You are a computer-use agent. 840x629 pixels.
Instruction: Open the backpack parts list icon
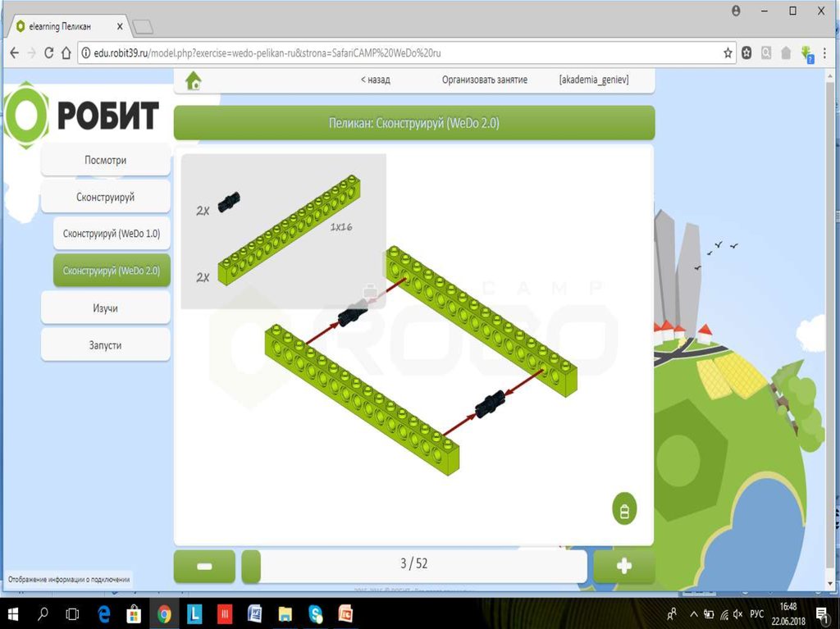[x=624, y=509]
